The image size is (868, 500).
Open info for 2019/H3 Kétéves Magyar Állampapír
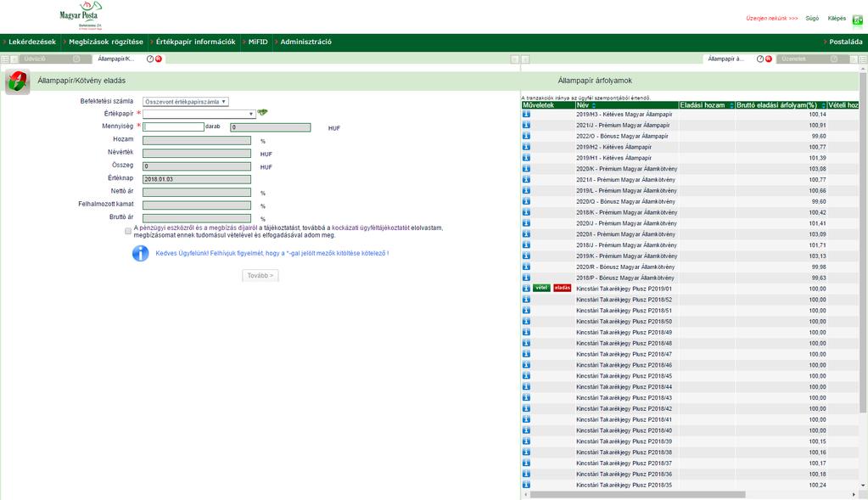click(x=526, y=114)
